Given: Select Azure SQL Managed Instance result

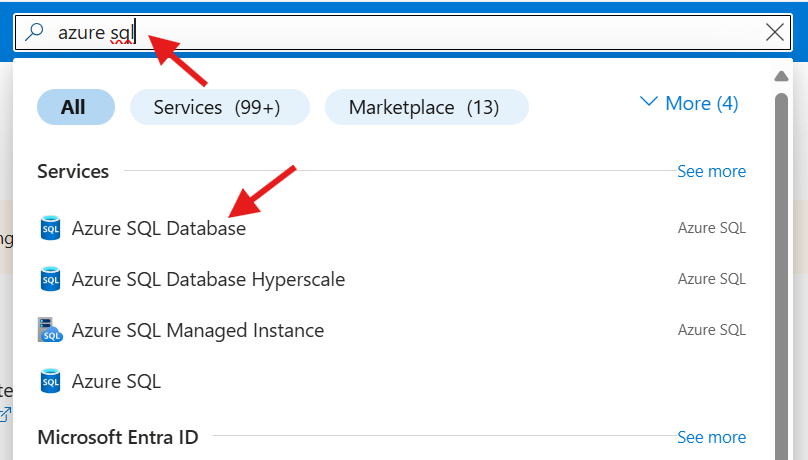Looking at the screenshot, I should click(198, 330).
